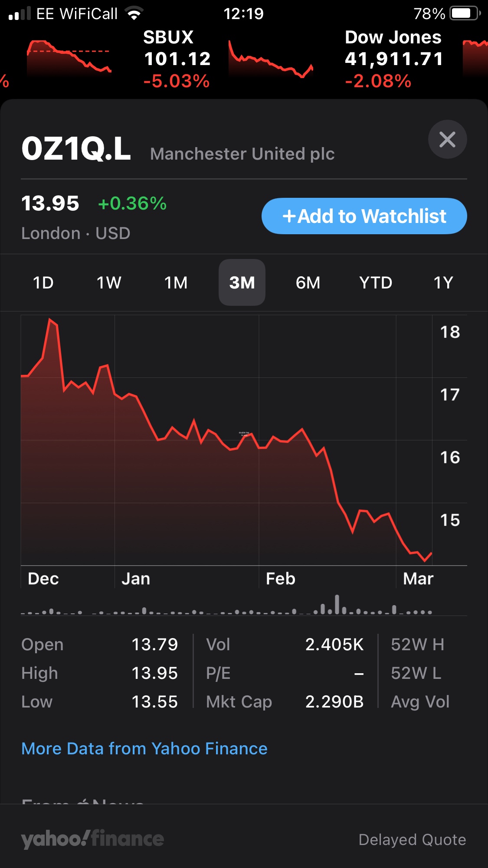Tap the battery indicator icon
Screen dimensions: 488x868
465,14
